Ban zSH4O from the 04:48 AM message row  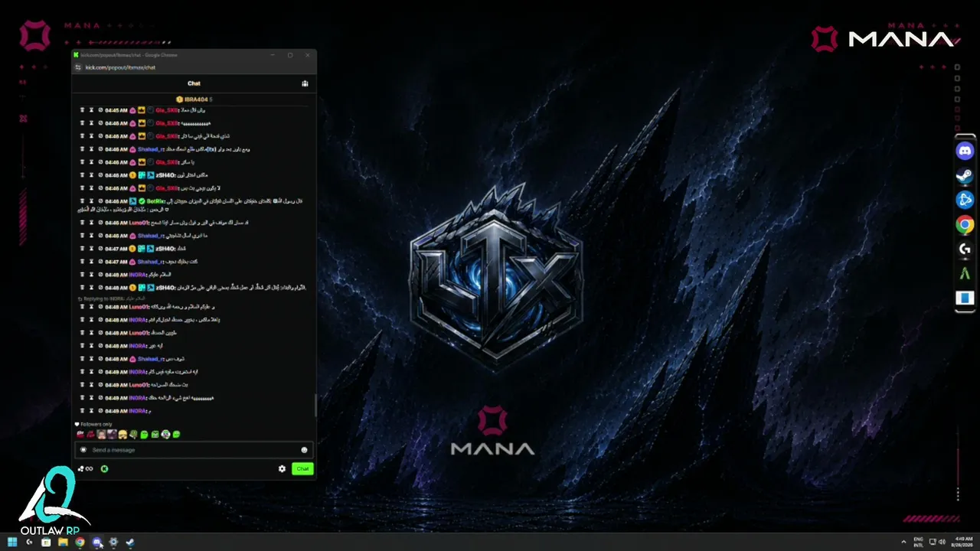(100, 288)
